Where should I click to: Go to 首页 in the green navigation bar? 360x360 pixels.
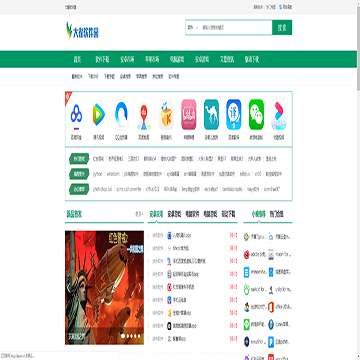coord(77,59)
